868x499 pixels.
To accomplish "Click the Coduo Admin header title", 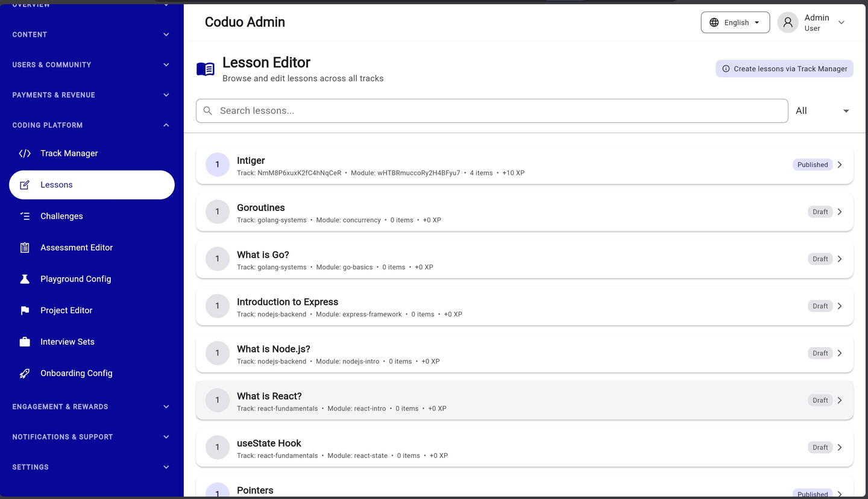I will (x=245, y=22).
